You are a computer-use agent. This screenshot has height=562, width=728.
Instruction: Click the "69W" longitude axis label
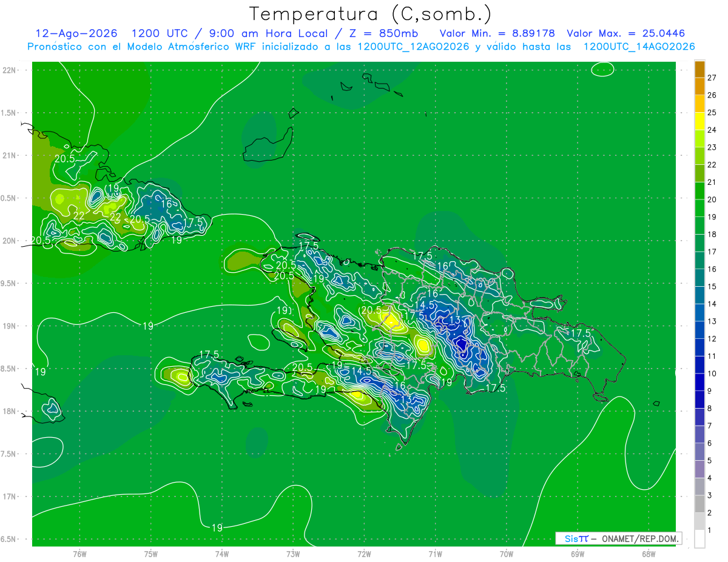(578, 554)
